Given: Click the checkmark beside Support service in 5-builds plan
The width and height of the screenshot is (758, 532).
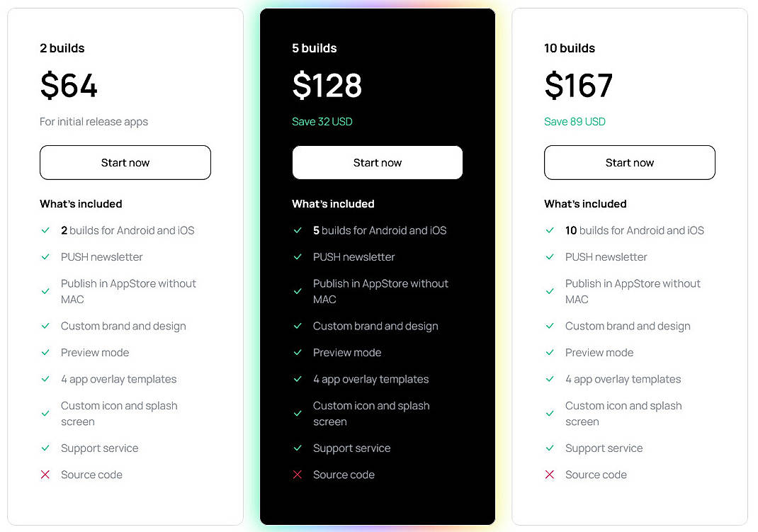Looking at the screenshot, I should click(x=298, y=448).
